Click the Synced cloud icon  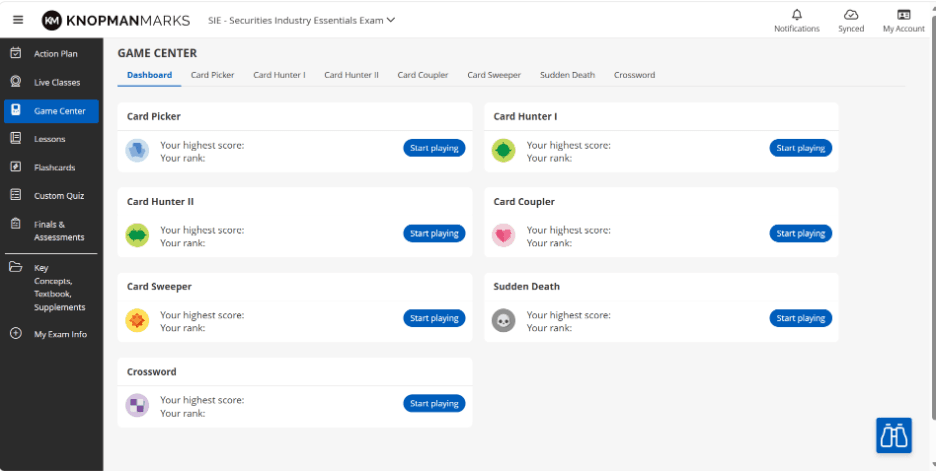pyautogui.click(x=851, y=15)
